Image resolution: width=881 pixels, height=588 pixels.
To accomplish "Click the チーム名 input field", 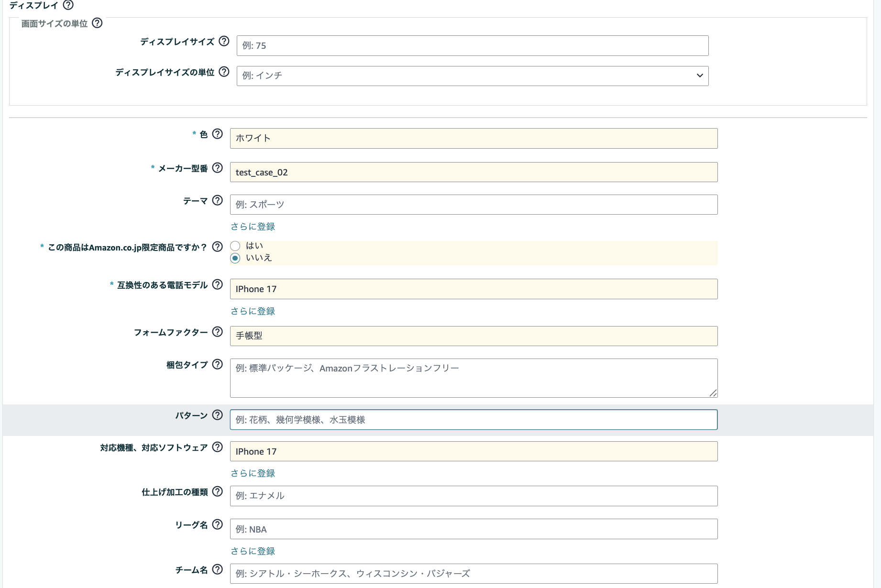I will pos(474,574).
